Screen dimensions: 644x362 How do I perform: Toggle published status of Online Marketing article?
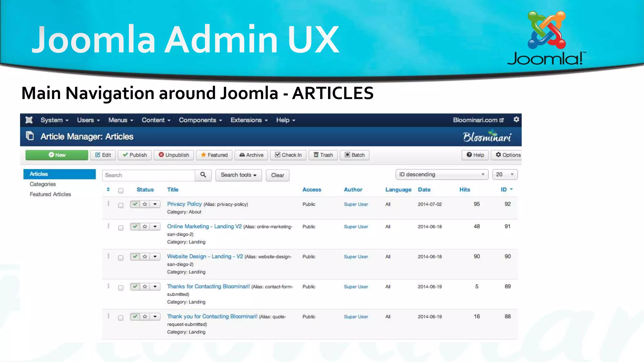pos(135,227)
